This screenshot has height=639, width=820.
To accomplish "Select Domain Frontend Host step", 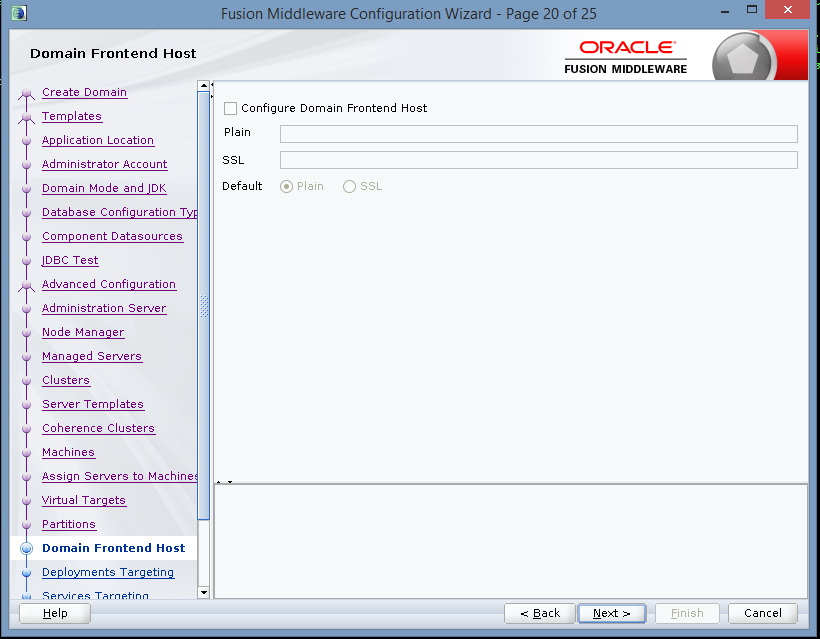I will click(113, 549).
